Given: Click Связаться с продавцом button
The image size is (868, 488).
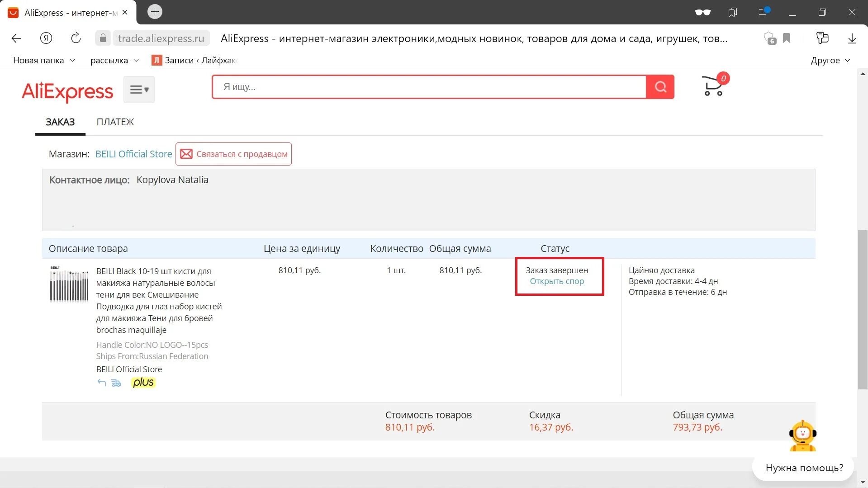Looking at the screenshot, I should [x=233, y=154].
